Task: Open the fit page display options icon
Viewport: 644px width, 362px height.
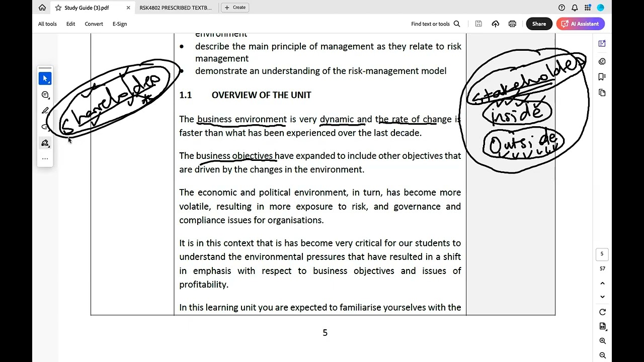Action: (602, 326)
